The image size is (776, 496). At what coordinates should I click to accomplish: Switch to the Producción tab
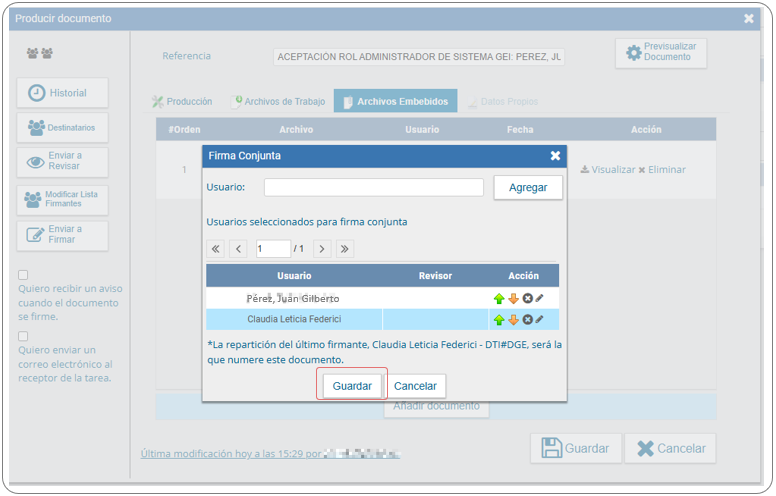point(182,101)
